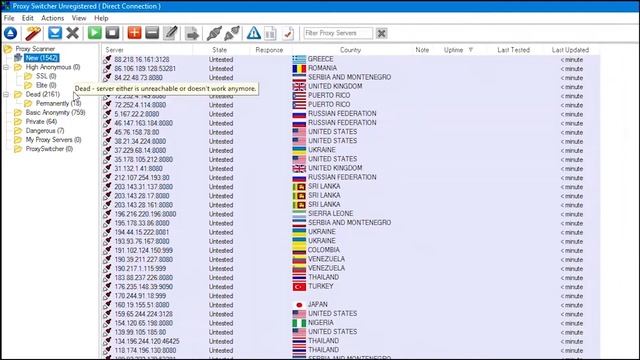Select the My Proxy Servers (0) folder

pos(53,140)
